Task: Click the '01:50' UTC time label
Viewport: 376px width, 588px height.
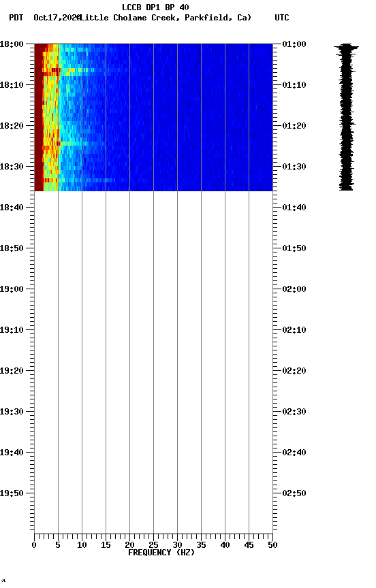Action: (294, 248)
